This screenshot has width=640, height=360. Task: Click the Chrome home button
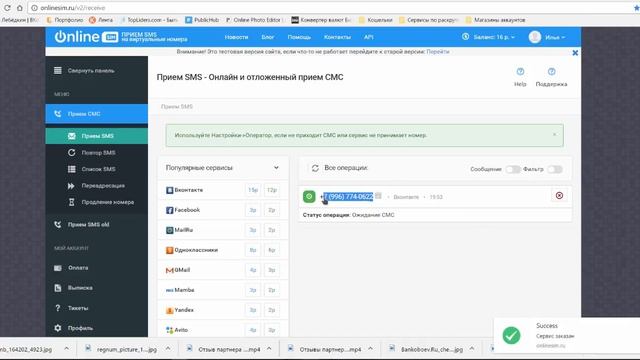(x=19, y=8)
